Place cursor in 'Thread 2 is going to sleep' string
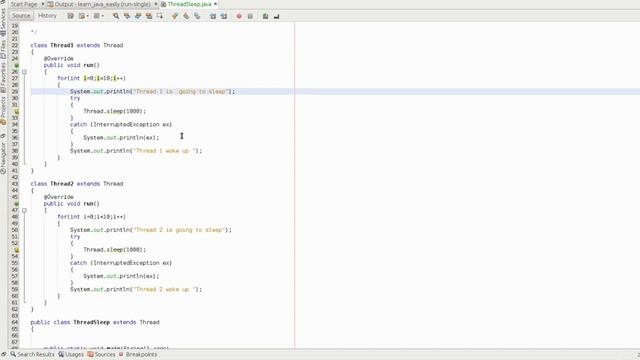This screenshot has width=640, height=360. coord(179,230)
